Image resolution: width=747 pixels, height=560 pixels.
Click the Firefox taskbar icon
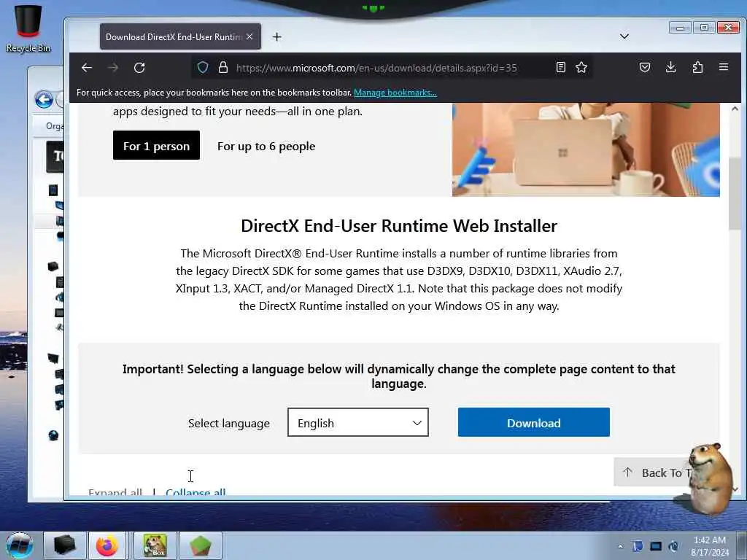point(107,545)
